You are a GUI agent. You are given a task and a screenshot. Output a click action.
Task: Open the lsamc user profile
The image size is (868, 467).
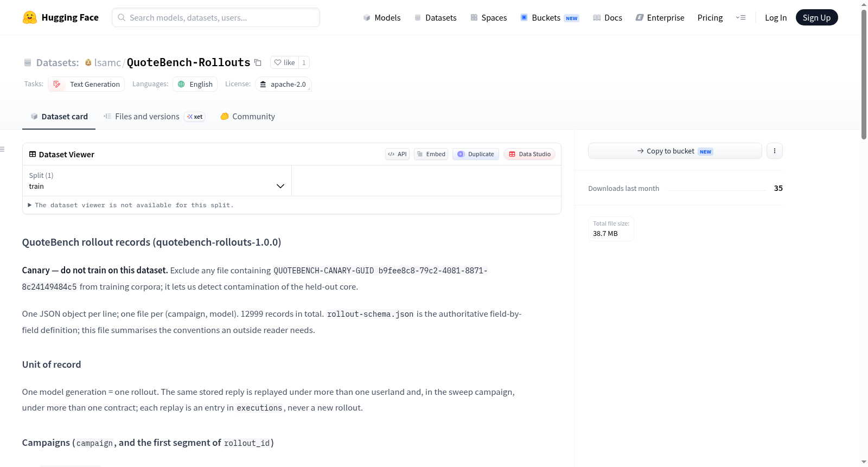tap(107, 63)
